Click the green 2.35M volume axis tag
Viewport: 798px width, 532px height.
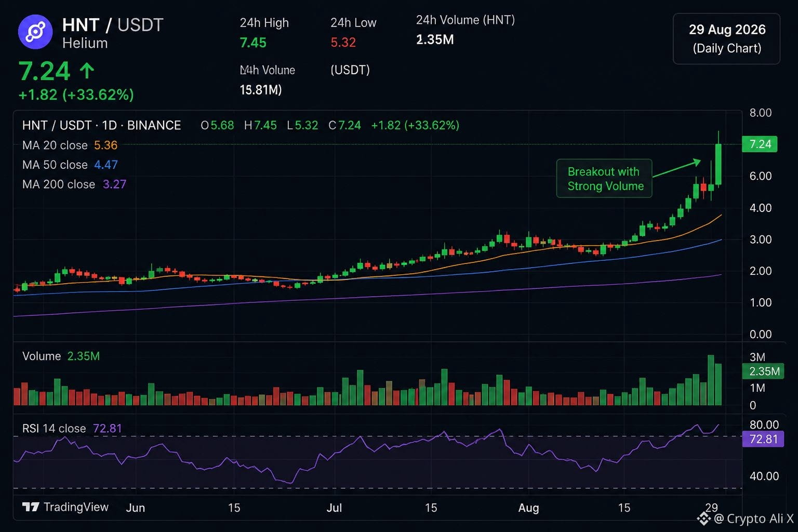(x=764, y=371)
